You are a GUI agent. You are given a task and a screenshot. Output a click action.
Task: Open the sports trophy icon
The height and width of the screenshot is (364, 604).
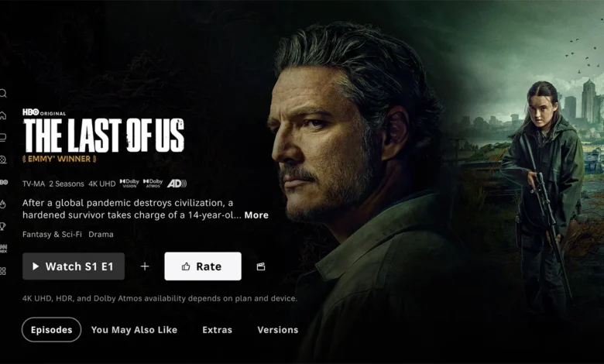click(x=2, y=226)
